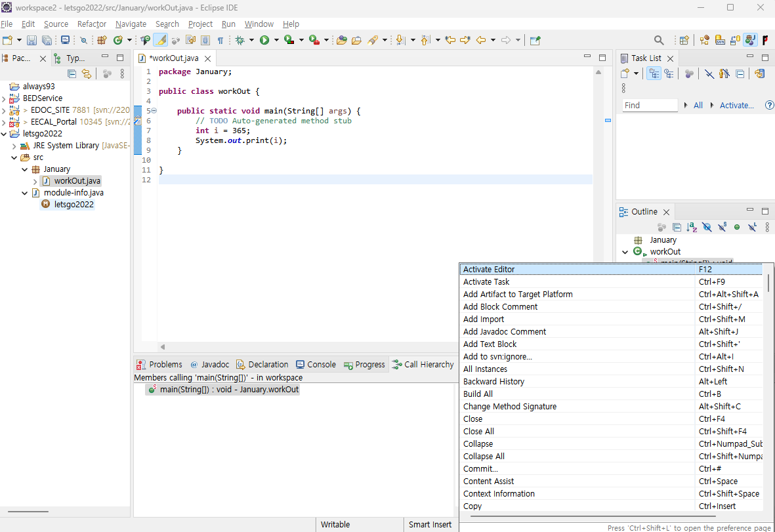
Task: Expand the JRE System Library node
Action: click(x=14, y=146)
